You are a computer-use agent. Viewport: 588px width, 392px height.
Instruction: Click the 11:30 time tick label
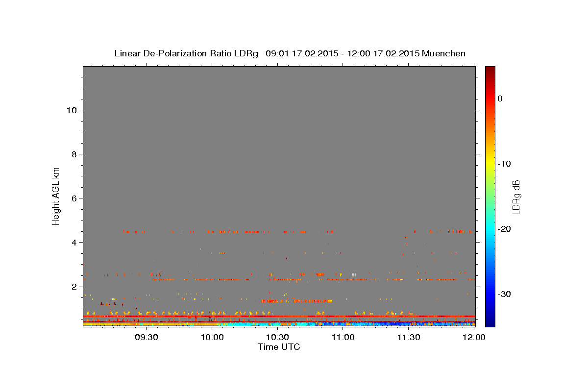pos(408,337)
